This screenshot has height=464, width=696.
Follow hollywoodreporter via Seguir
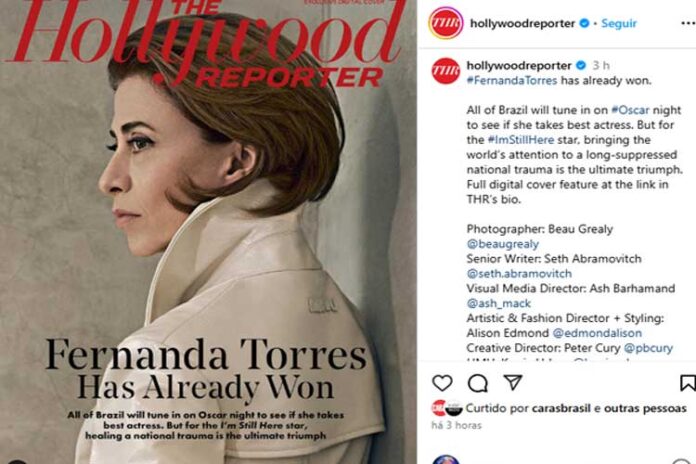click(619, 24)
